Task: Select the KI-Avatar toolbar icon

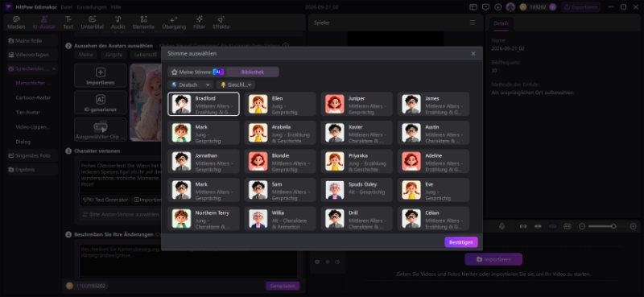Action: pyautogui.click(x=44, y=23)
